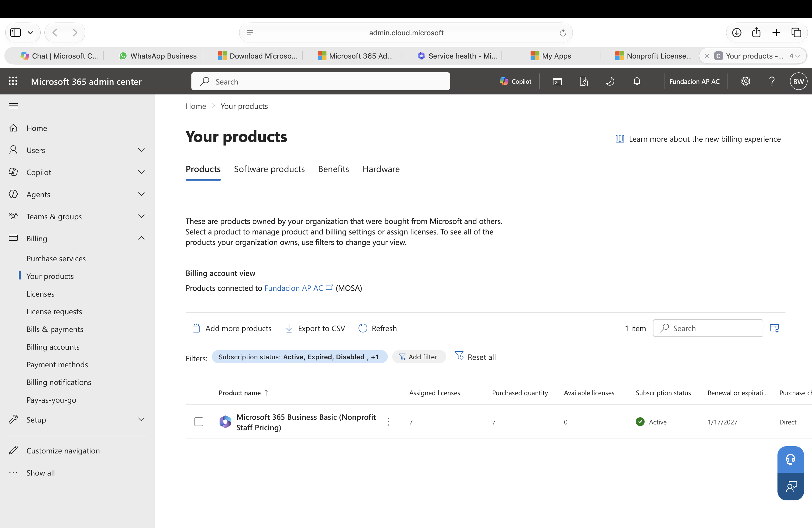Open the tab group dropdown showing 4
Image resolution: width=812 pixels, height=528 pixels.
(x=794, y=56)
